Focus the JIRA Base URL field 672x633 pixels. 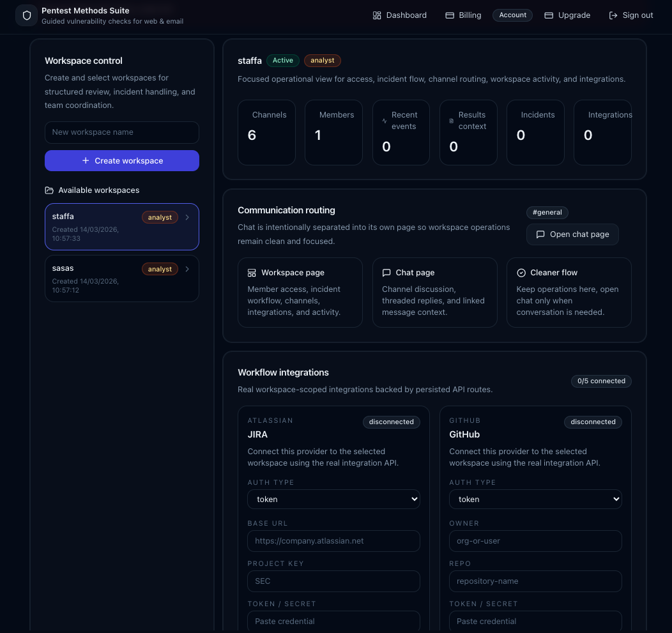[333, 541]
